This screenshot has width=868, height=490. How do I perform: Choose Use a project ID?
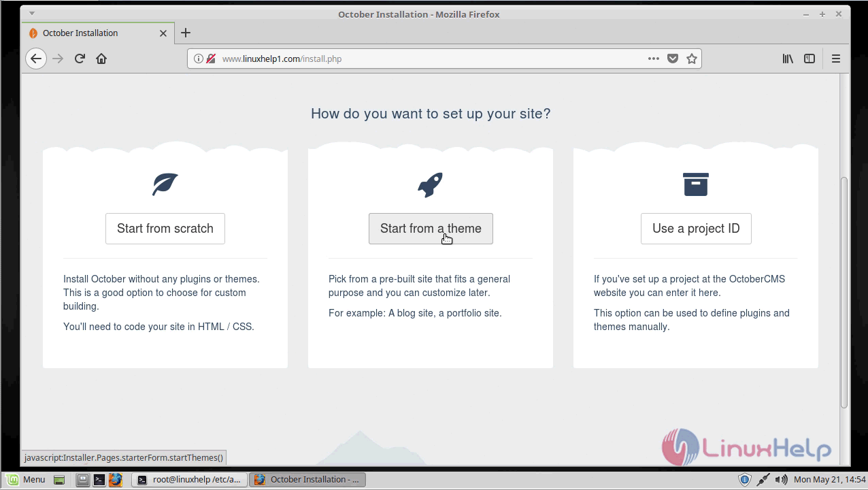click(696, 229)
